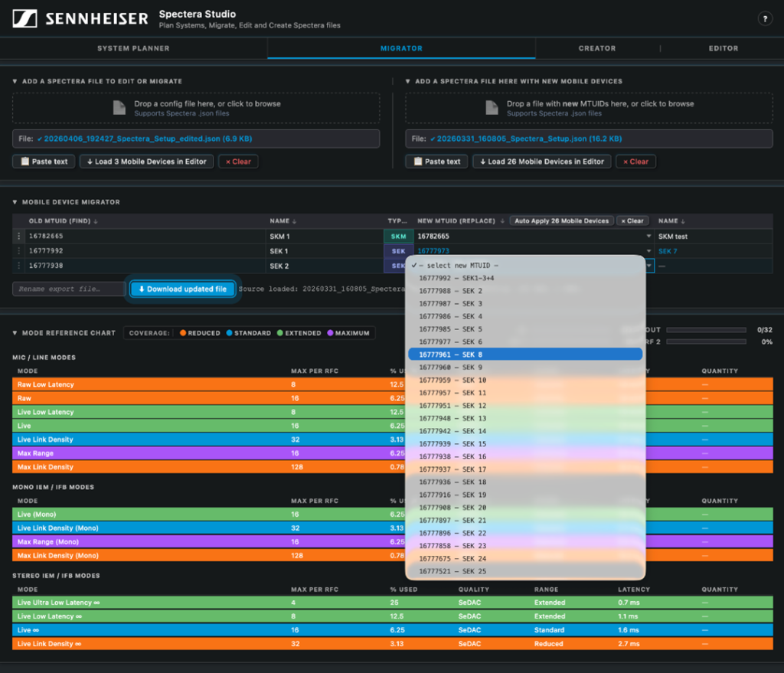Open the help question mark icon
The height and width of the screenshot is (673, 784).
764,19
